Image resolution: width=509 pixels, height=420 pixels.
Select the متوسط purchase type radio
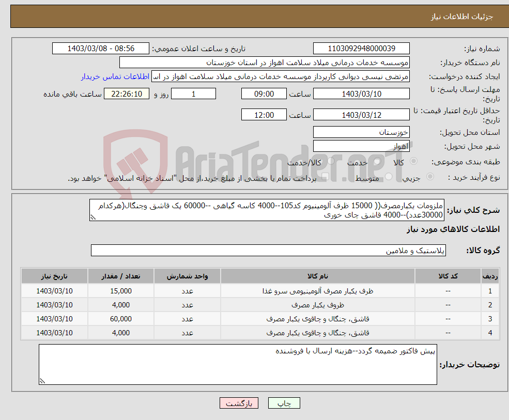click(389, 177)
